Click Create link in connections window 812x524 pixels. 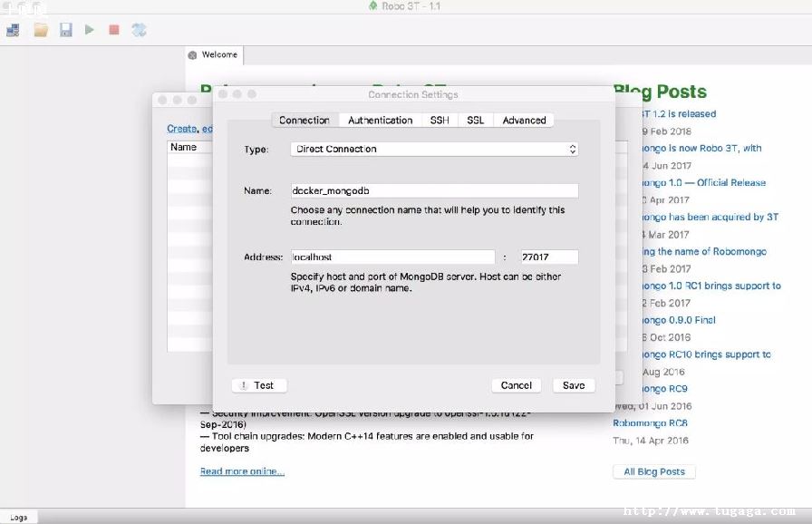182,129
